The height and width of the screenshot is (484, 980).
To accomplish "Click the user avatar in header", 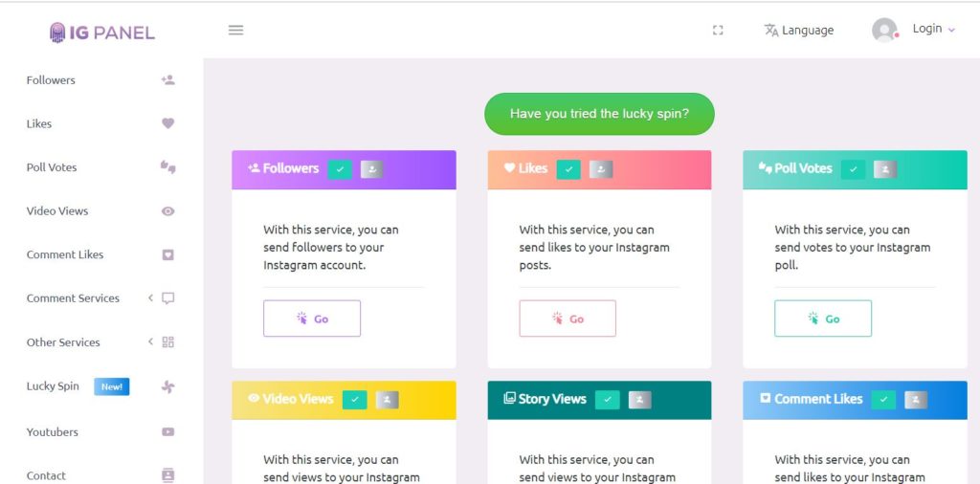I will [x=884, y=30].
